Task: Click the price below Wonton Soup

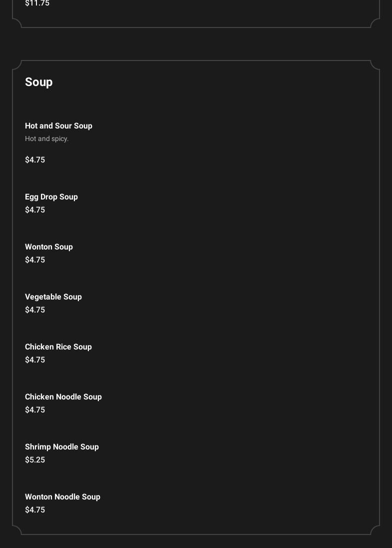Action: [x=35, y=260]
